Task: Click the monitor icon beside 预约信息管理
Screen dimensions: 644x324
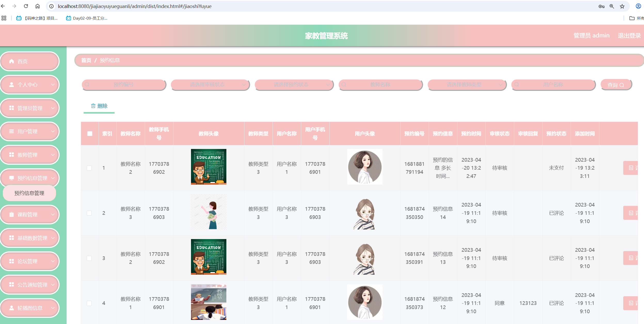Action: pos(12,178)
